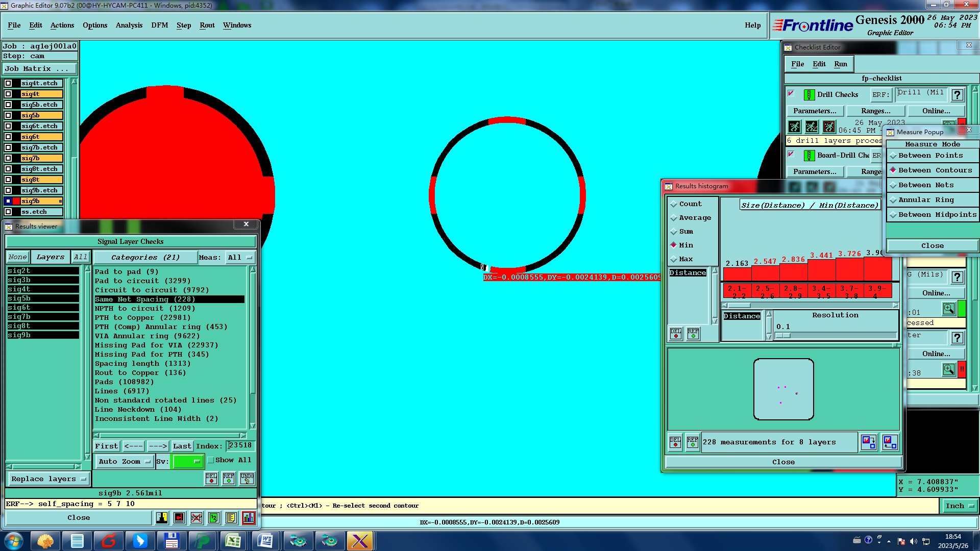Image resolution: width=980 pixels, height=551 pixels.
Task: Expand the Replace layers dropdown
Action: coord(48,479)
